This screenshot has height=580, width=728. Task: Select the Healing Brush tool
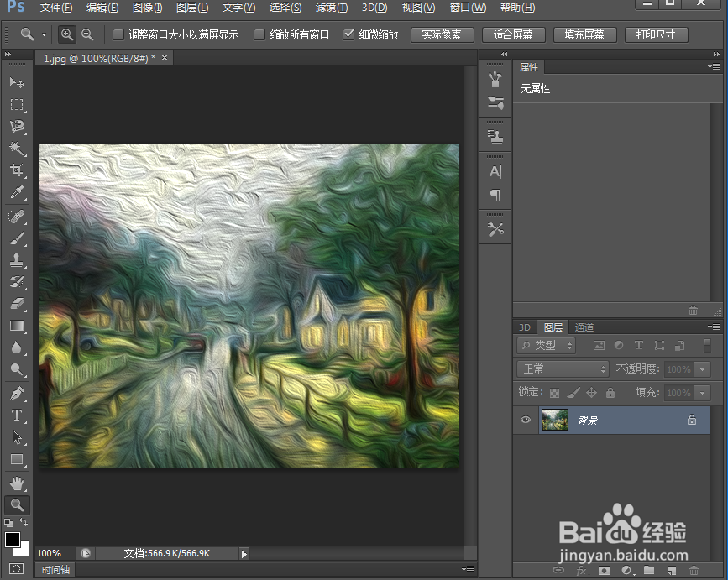(17, 217)
